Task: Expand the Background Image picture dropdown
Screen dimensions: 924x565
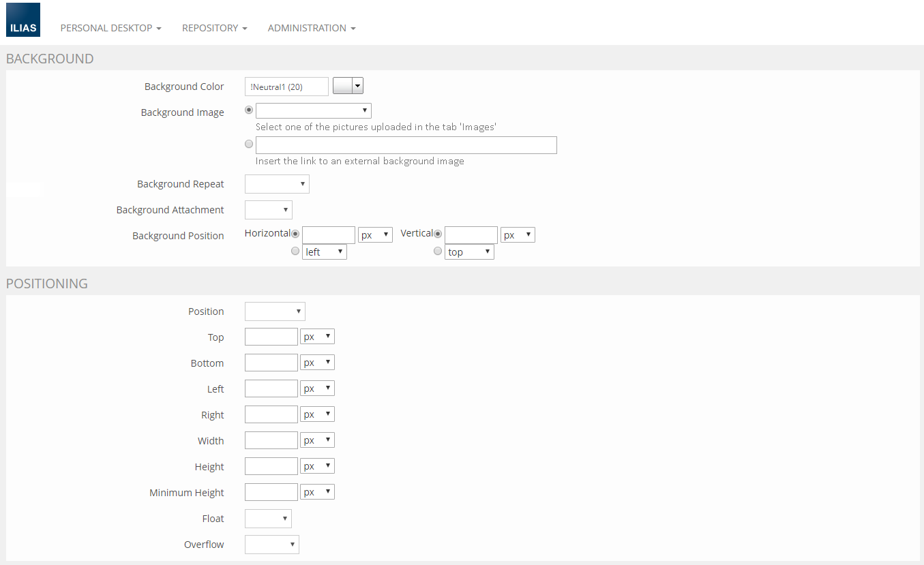Action: (x=313, y=110)
